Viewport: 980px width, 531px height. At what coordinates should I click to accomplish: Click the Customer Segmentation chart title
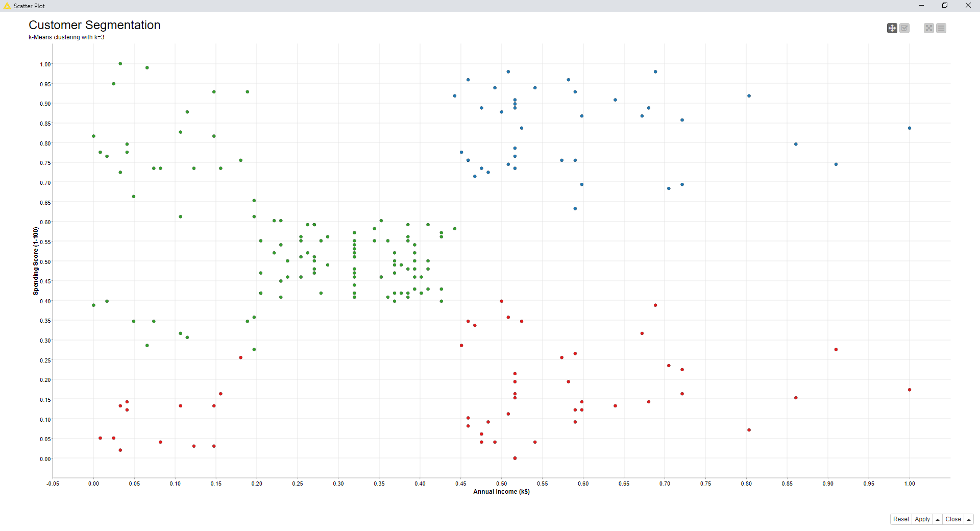94,25
